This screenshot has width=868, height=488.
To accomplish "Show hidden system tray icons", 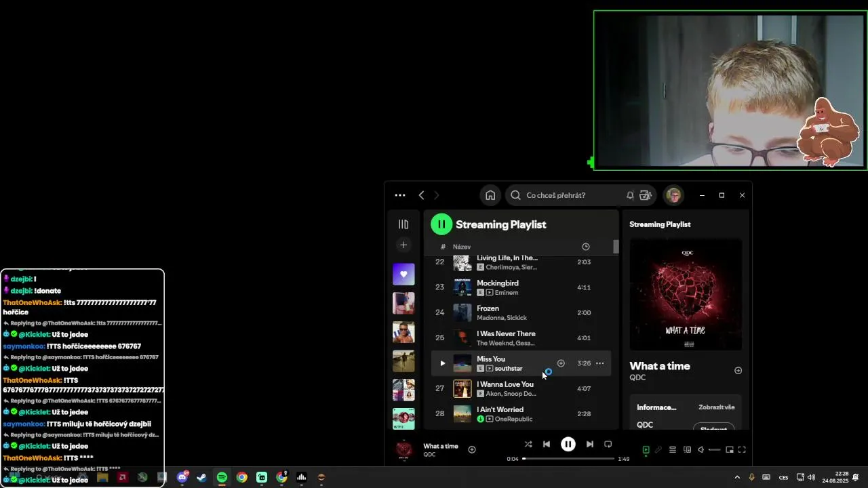I will pyautogui.click(x=737, y=477).
